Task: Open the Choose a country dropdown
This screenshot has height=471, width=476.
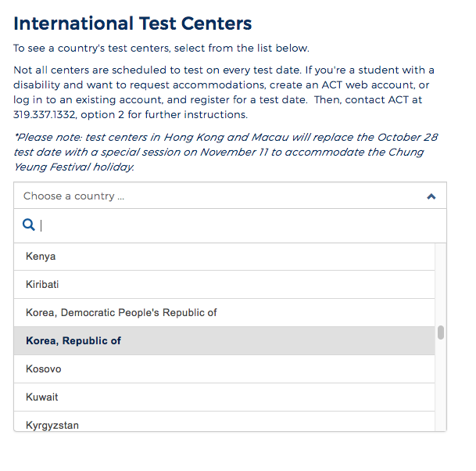Action: tap(230, 196)
